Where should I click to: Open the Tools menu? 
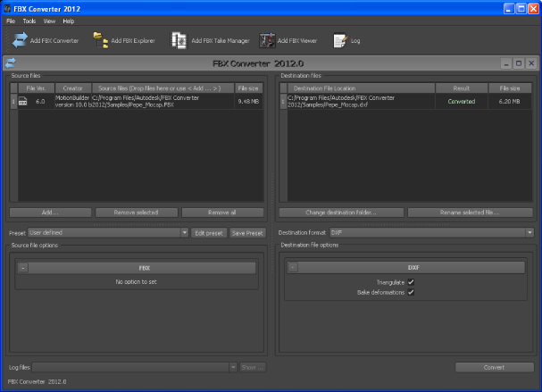coord(29,21)
